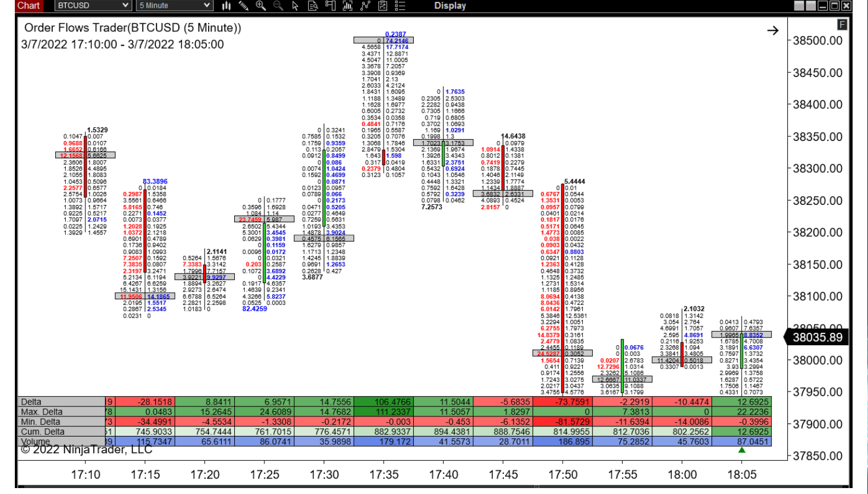
Task: Click the right arrow to jump to latest bar
Action: pos(773,30)
